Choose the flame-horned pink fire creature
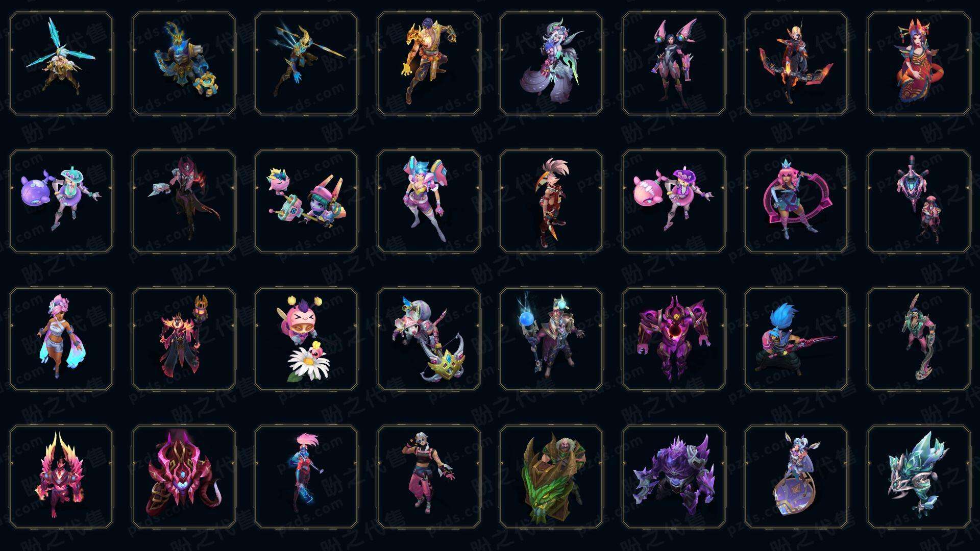Viewport: 980px width, 551px height. [x=61, y=477]
